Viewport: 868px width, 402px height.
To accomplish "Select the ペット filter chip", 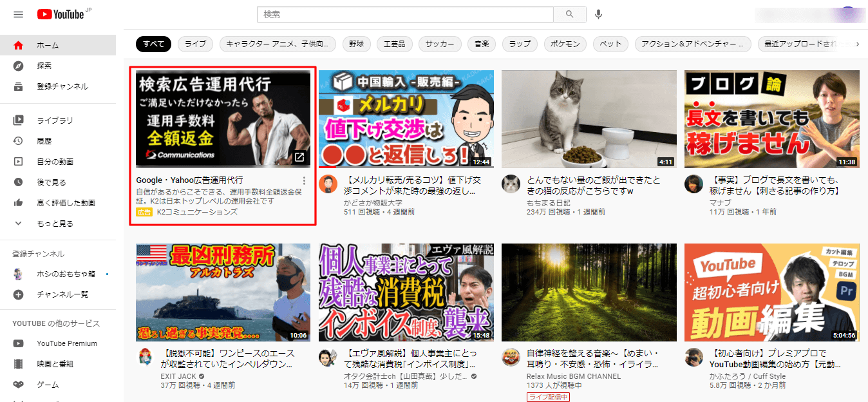I will coord(610,44).
